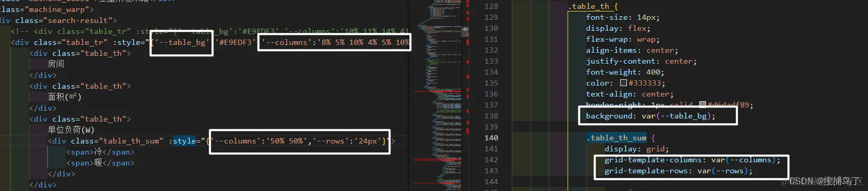Image resolution: width=868 pixels, height=191 pixels.
Task: Select line number 128 in gutter
Action: click(x=491, y=6)
